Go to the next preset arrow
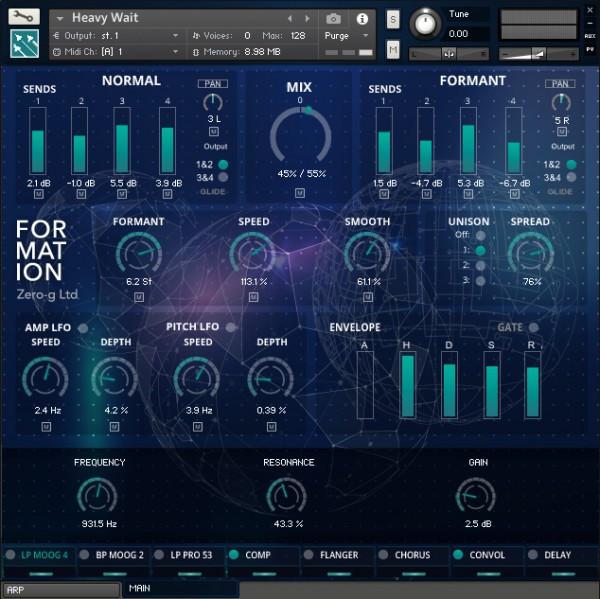The height and width of the screenshot is (599, 600). tap(308, 18)
